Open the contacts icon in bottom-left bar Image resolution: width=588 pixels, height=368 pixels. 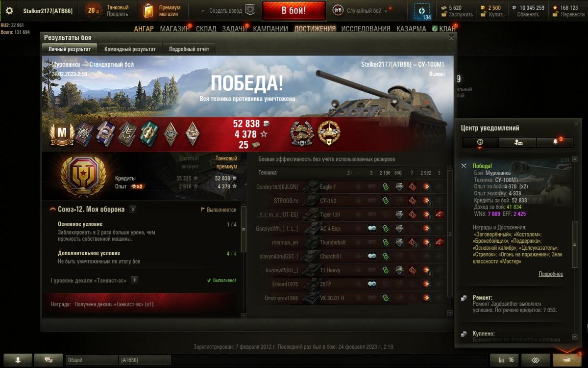pyautogui.click(x=18, y=360)
